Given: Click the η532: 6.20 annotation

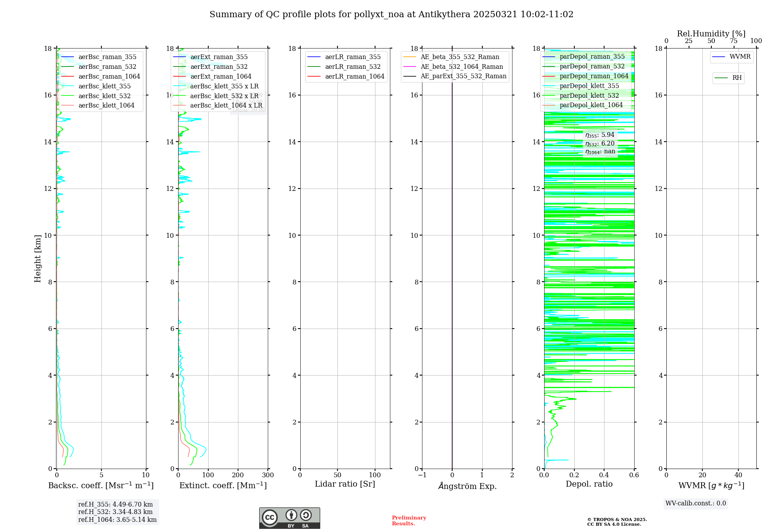Looking at the screenshot, I should pos(600,144).
